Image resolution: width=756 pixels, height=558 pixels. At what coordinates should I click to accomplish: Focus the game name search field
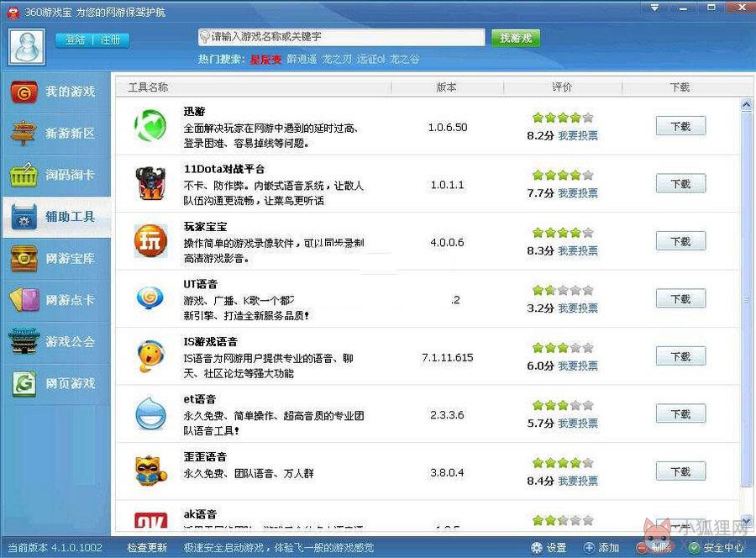341,37
